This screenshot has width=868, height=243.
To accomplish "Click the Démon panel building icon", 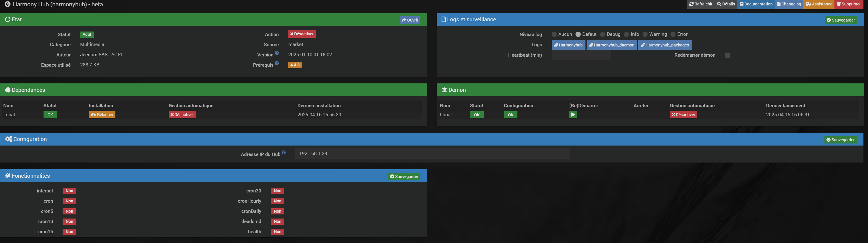I will (x=444, y=90).
